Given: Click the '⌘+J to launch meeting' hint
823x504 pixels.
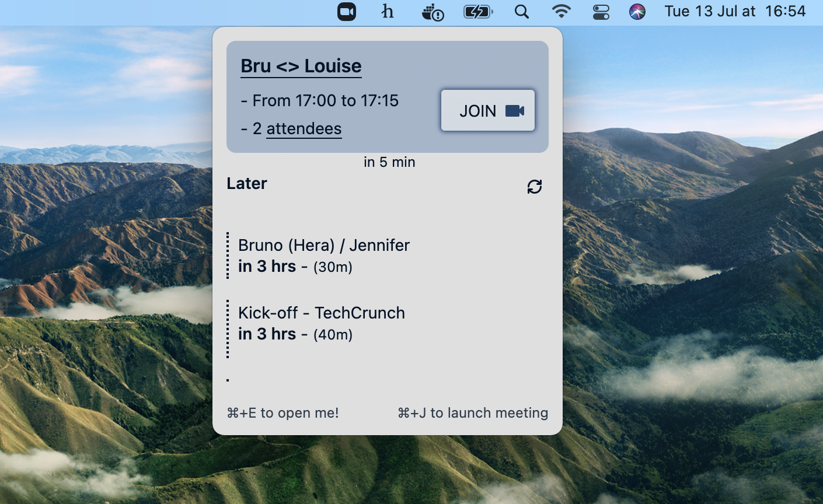Looking at the screenshot, I should point(473,413).
